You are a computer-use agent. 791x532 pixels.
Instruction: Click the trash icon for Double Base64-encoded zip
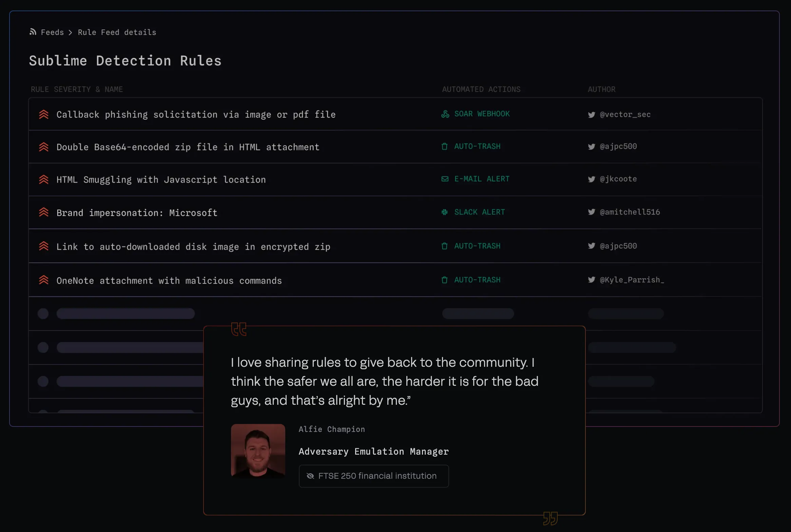click(444, 147)
